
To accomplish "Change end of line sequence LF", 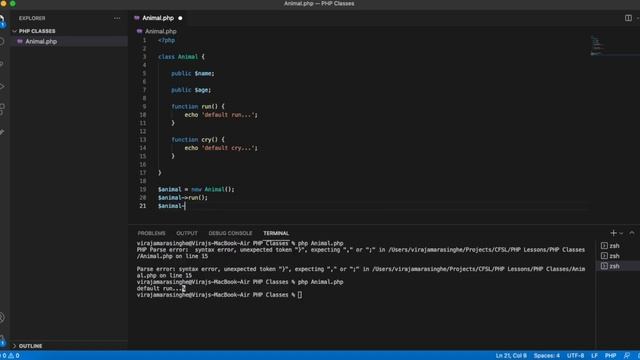I will 594,356.
